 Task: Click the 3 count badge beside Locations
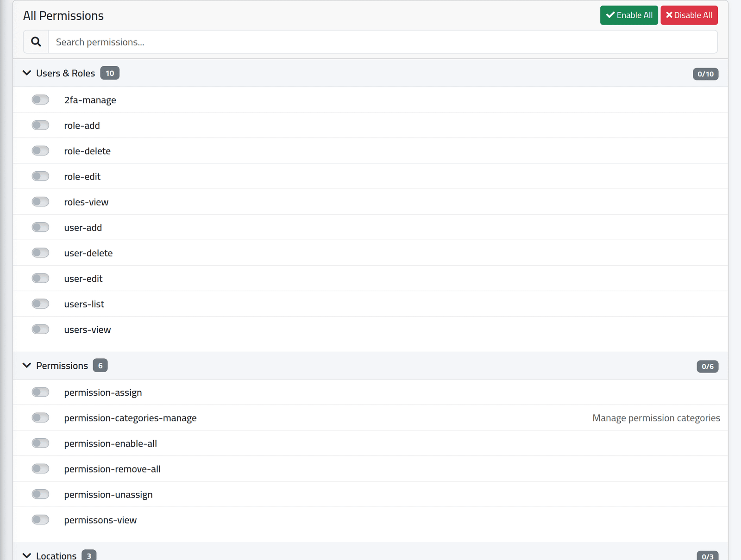coord(89,555)
